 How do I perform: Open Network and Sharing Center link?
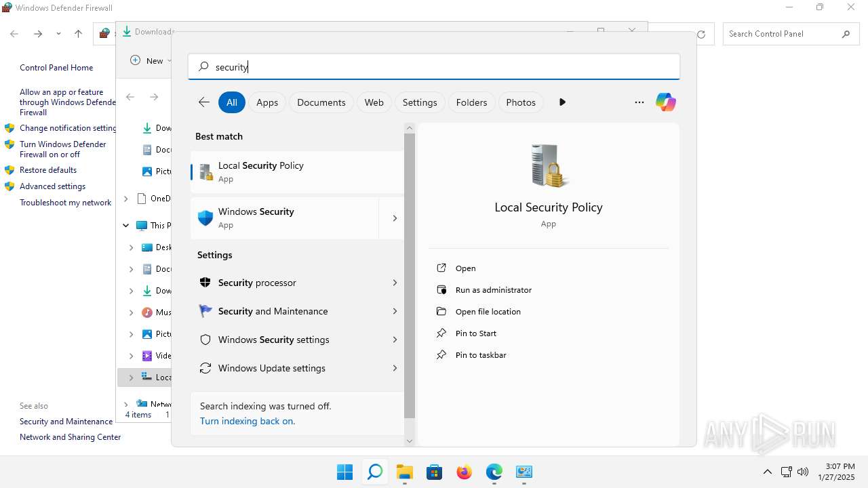click(71, 437)
